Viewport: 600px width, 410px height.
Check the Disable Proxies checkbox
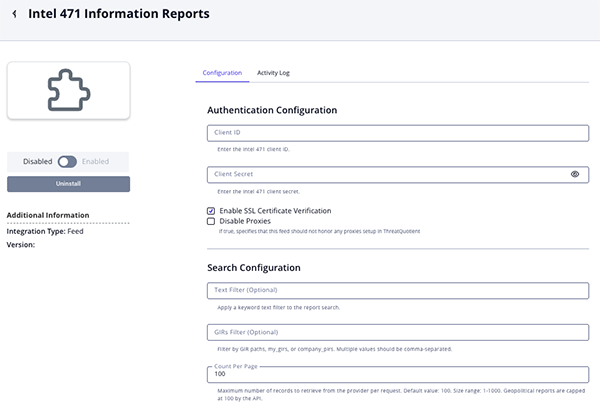pyautogui.click(x=211, y=221)
